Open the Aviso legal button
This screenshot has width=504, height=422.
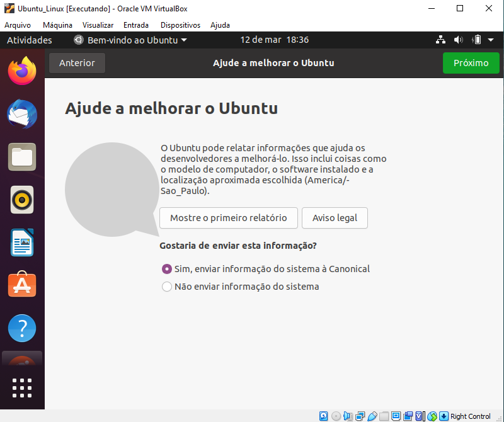coord(335,218)
